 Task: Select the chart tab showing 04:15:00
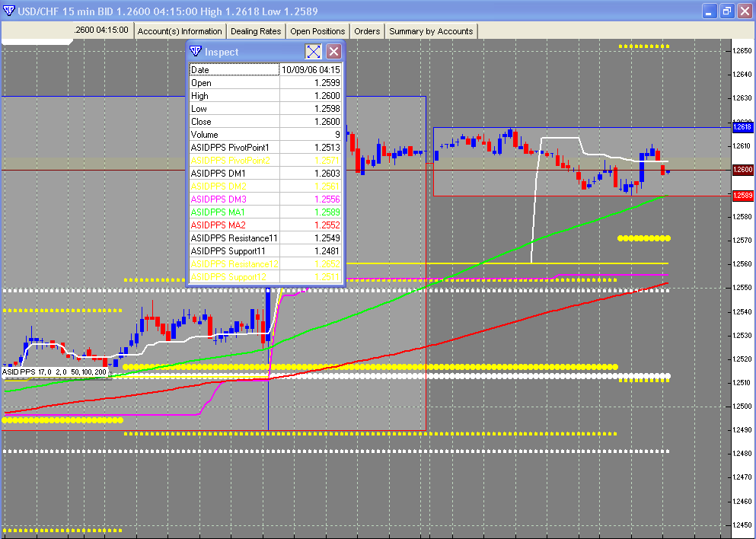pos(101,30)
